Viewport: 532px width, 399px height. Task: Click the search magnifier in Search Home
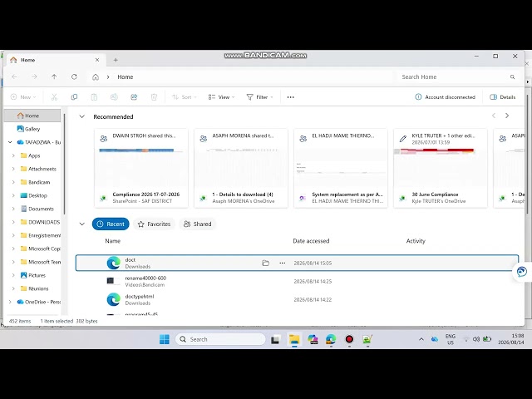(512, 77)
